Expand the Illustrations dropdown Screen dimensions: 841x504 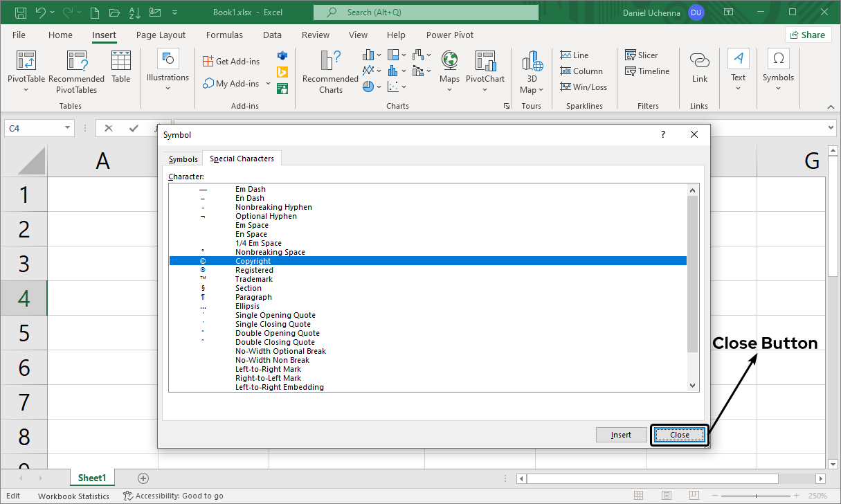pos(168,87)
